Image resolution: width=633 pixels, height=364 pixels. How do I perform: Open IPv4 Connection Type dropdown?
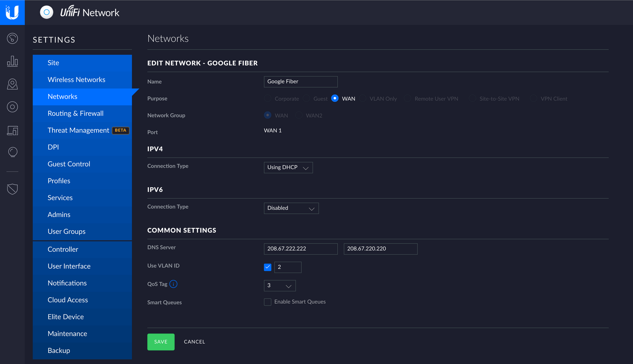coord(288,167)
